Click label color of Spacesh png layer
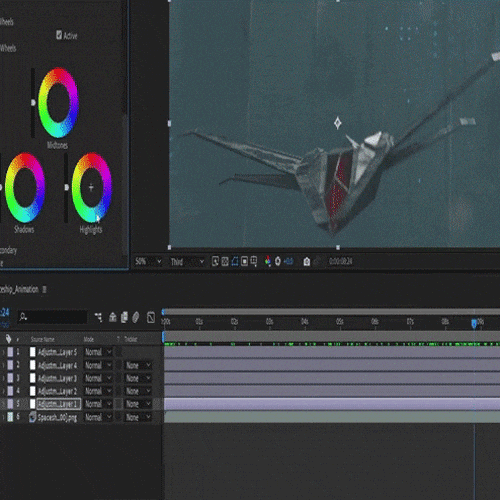 tap(10, 417)
